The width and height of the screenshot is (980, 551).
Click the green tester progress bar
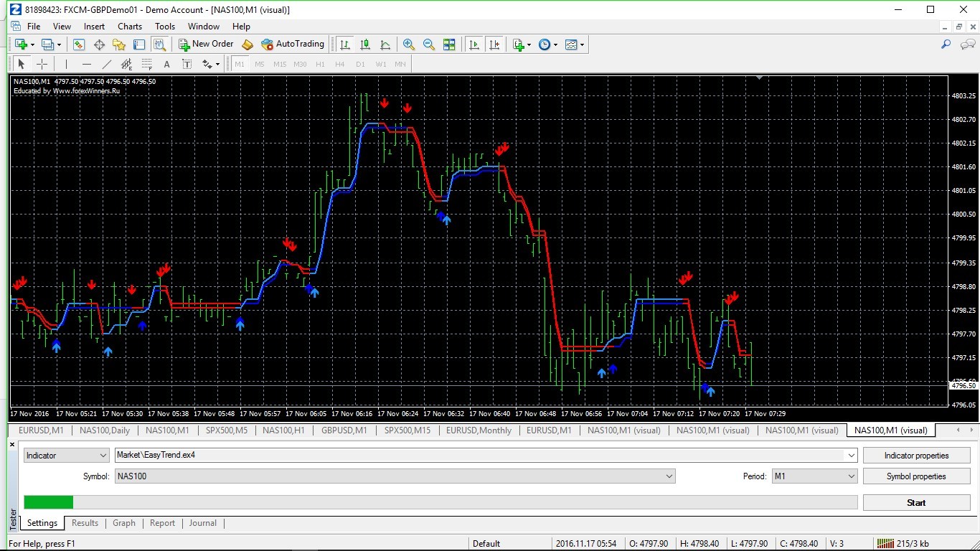[x=49, y=502]
